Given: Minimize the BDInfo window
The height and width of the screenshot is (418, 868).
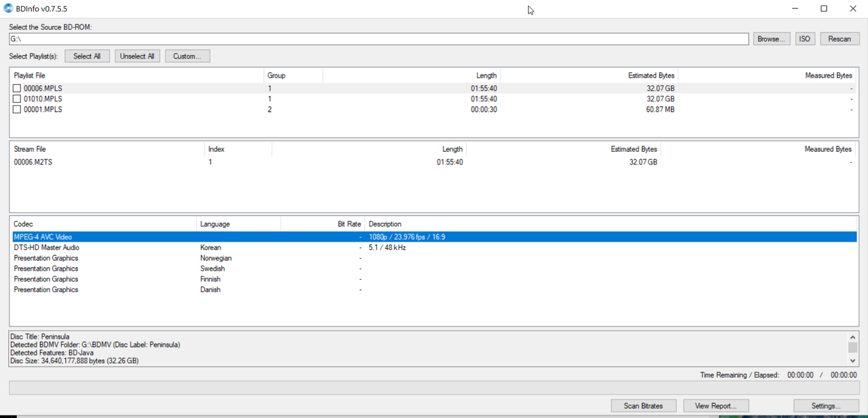Looking at the screenshot, I should [793, 9].
